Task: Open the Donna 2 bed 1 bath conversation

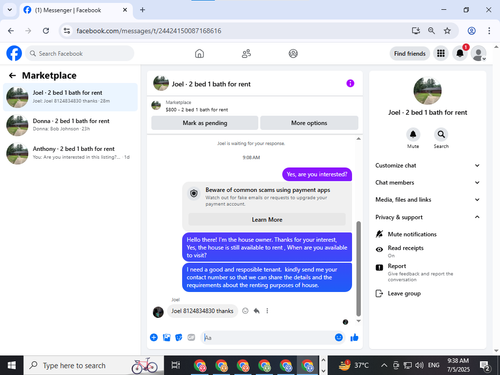Action: [x=70, y=125]
